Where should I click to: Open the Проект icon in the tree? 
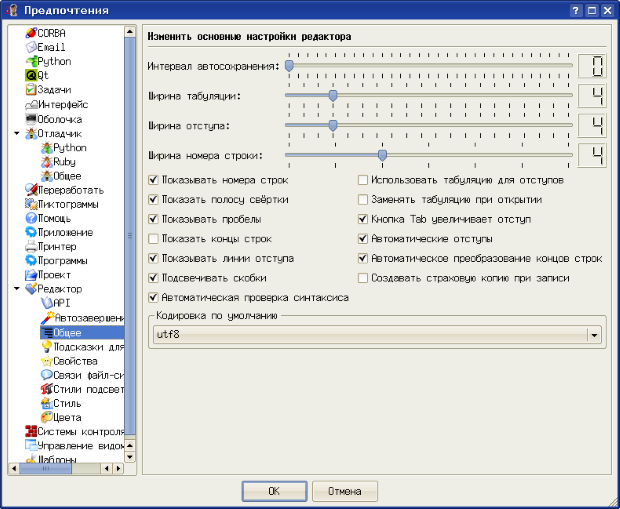(x=31, y=275)
